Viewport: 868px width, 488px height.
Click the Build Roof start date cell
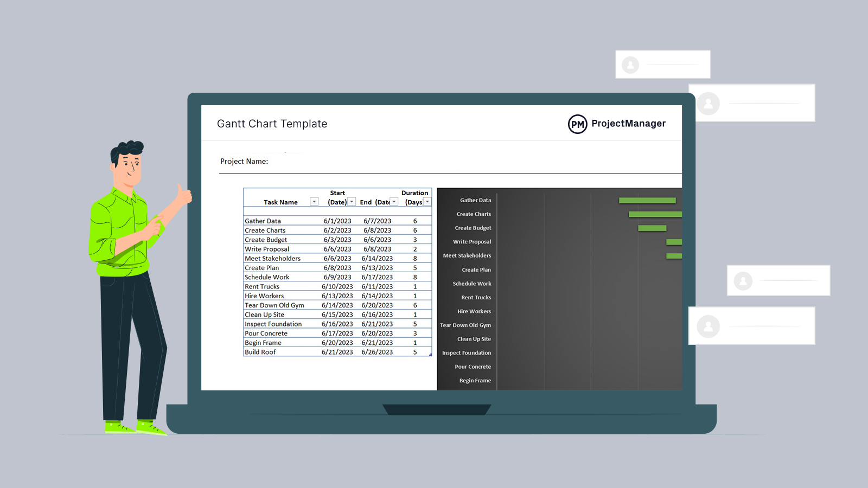(x=337, y=352)
